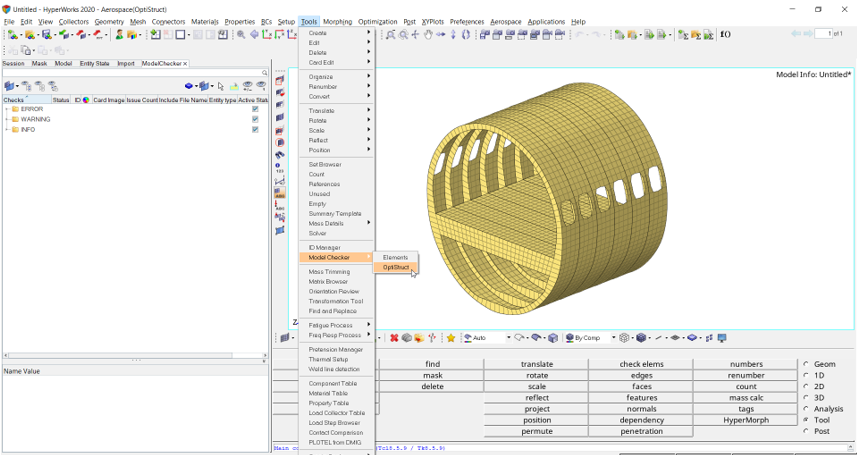Uncheck the ERROR active status checkbox

click(x=256, y=109)
